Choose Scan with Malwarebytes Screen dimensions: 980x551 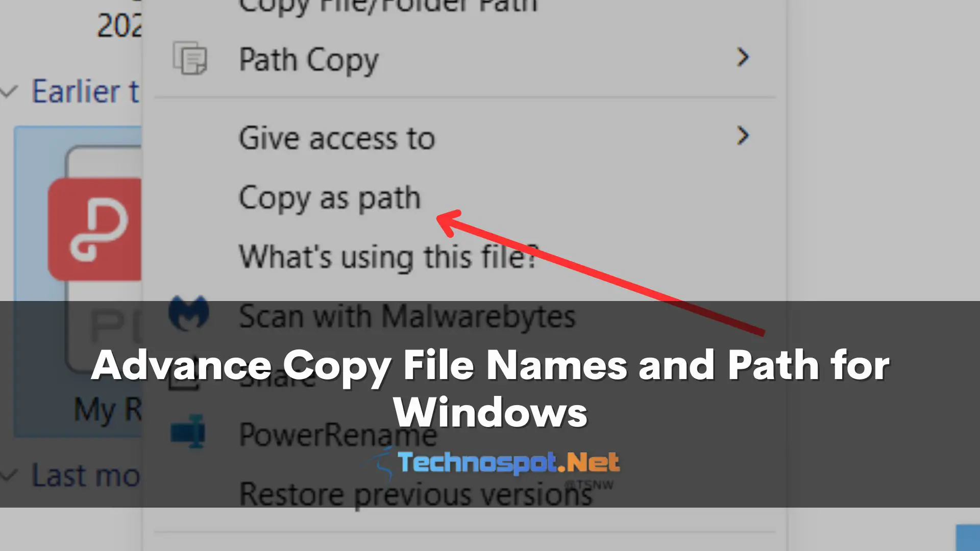407,316
